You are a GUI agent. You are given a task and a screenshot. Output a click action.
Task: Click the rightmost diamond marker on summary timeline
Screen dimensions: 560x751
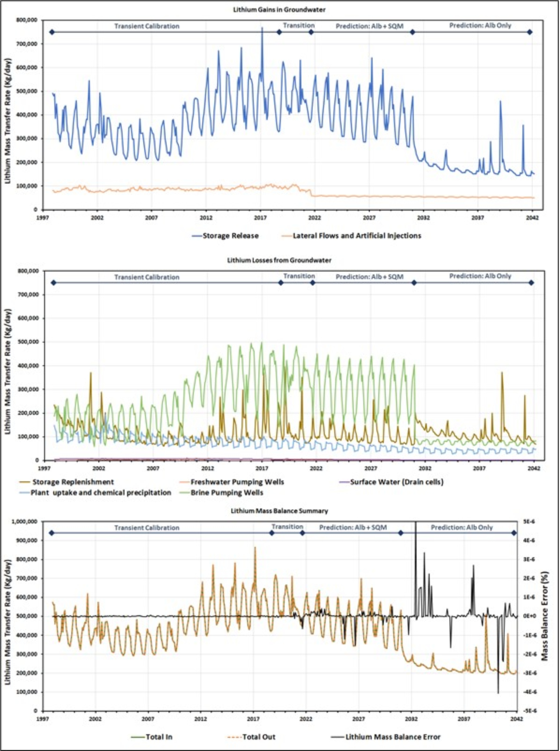(x=514, y=533)
